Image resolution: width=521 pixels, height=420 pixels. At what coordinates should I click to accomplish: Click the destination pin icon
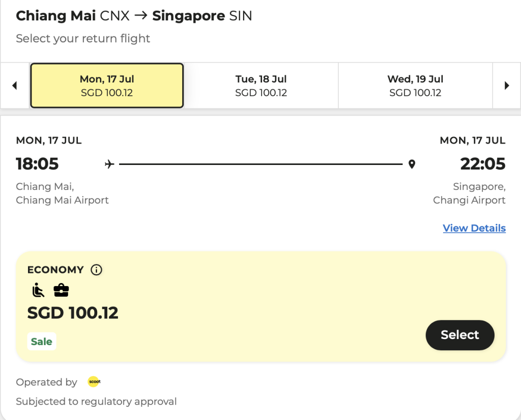click(x=412, y=164)
